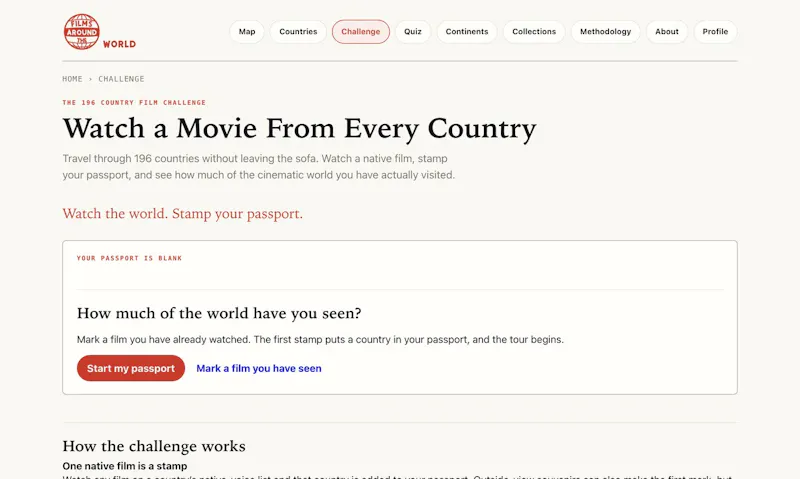Click the 'How the challenge works' heading
The image size is (800, 479).
tap(154, 446)
